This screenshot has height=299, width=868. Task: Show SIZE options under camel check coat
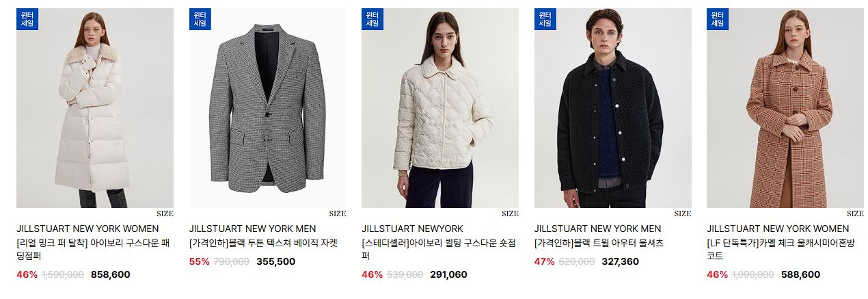855,213
